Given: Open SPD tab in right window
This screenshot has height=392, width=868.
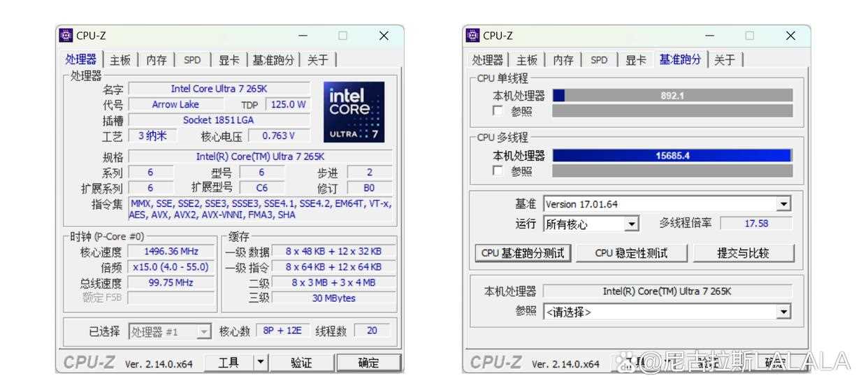Looking at the screenshot, I should [599, 60].
